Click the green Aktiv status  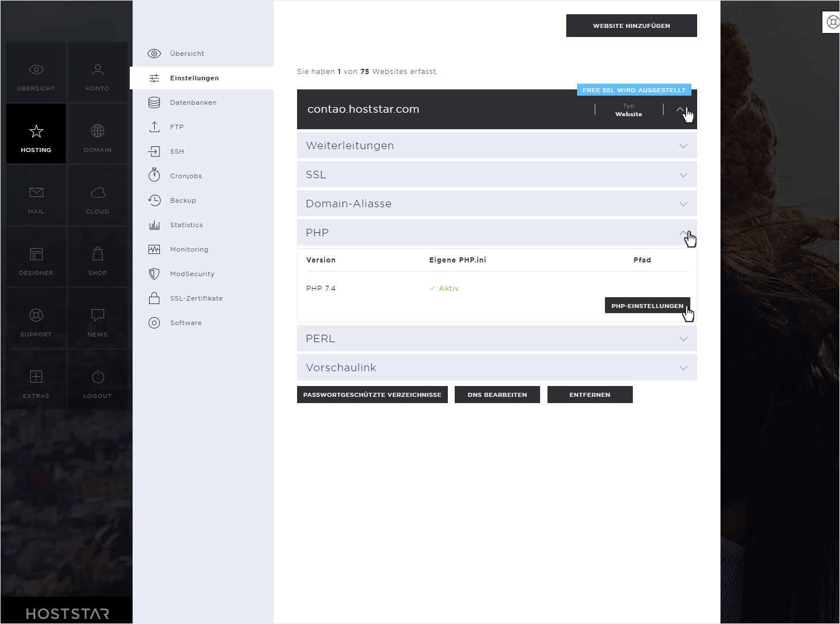[x=444, y=288]
